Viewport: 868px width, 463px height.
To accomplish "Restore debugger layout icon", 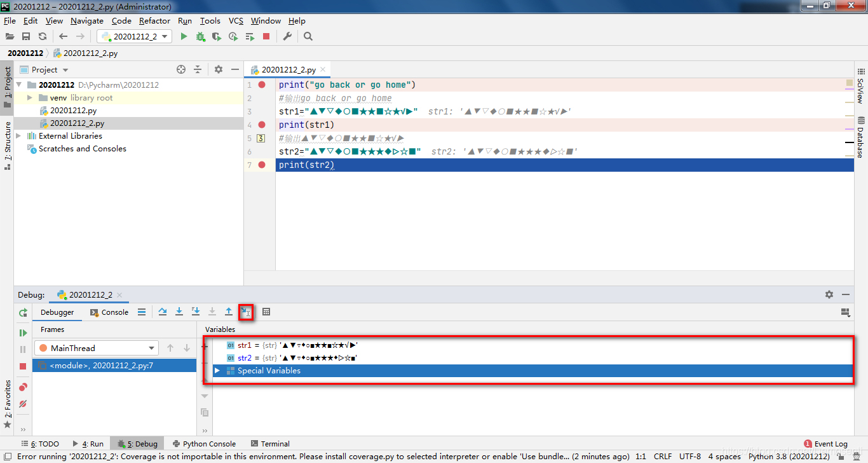I will (845, 312).
